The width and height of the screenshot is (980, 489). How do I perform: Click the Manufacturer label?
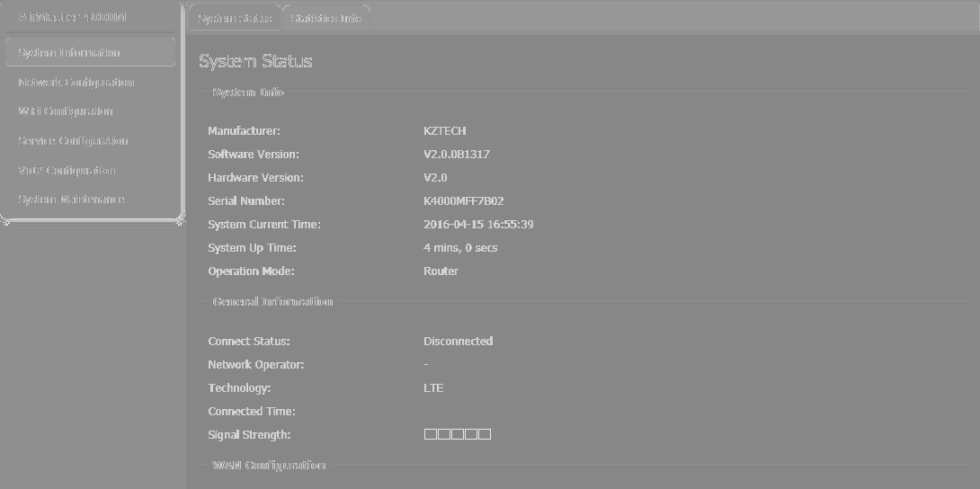tap(244, 130)
